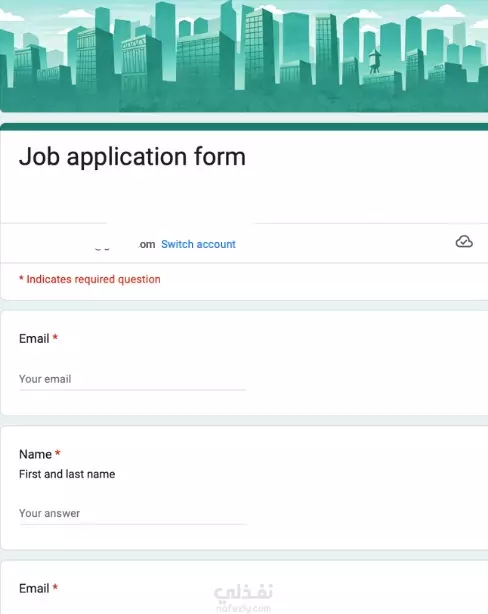Click the red asterisk beside Name

[x=58, y=453]
